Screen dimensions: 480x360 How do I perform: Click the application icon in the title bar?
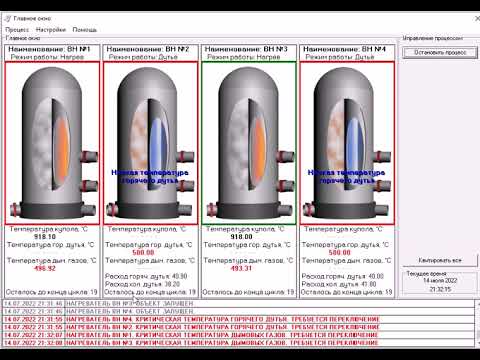tap(8, 18)
